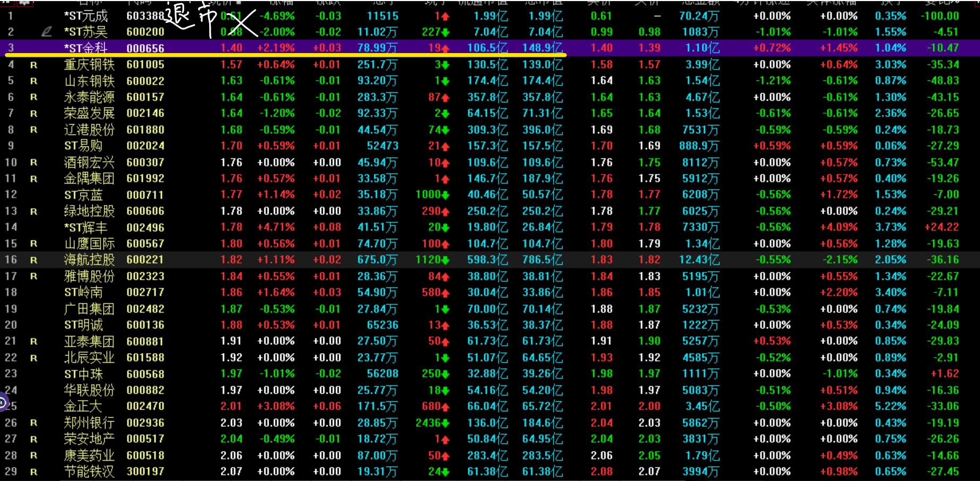Image resolution: width=980 pixels, height=481 pixels.
Task: Select the stock name *ST苏吴
Action: (85, 32)
